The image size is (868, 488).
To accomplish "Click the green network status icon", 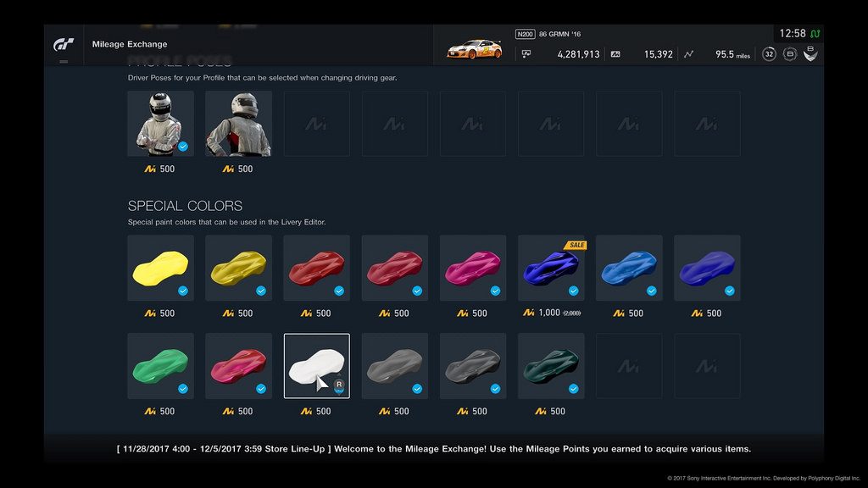I will click(x=815, y=34).
